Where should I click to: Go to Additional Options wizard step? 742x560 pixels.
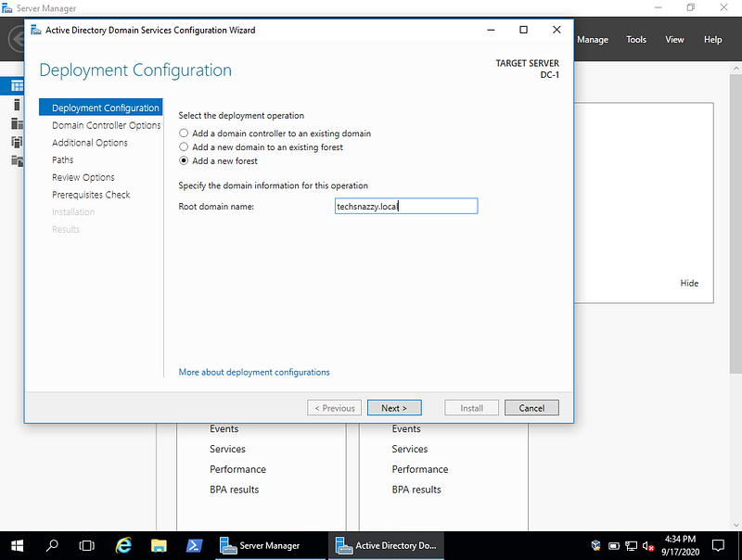point(89,143)
